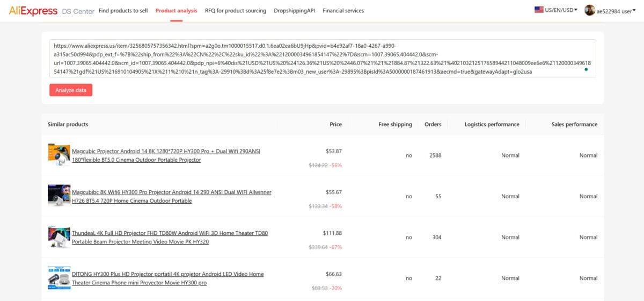The image size is (644, 301).
Task: Click the 304 orders count
Action: coord(437,237)
